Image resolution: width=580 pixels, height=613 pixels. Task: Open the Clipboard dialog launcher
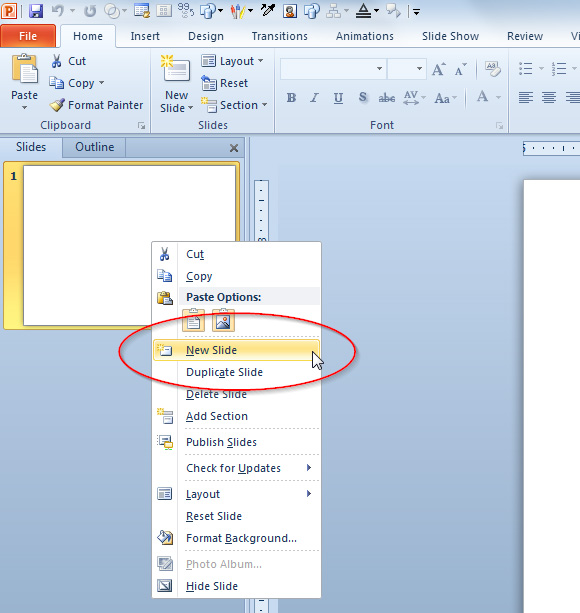(141, 125)
